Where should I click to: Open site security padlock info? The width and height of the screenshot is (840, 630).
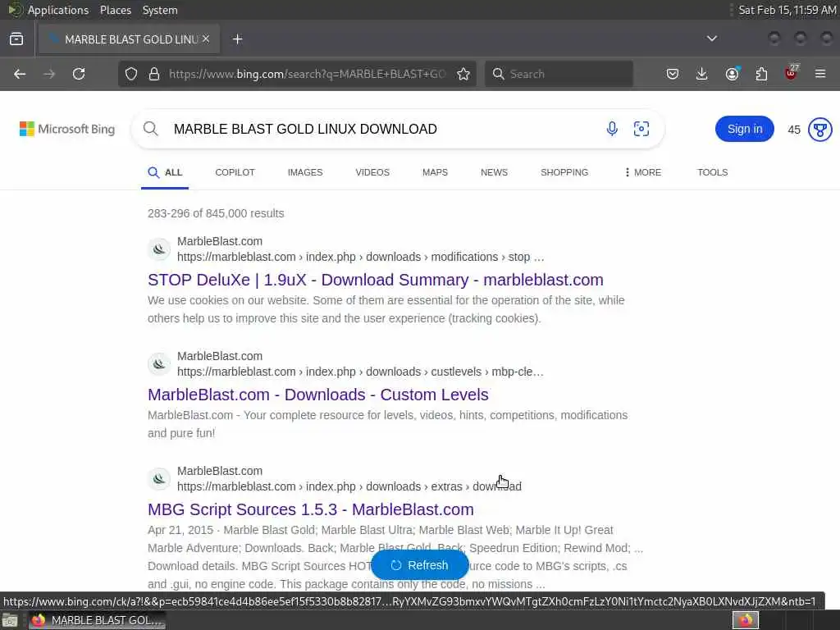click(154, 74)
